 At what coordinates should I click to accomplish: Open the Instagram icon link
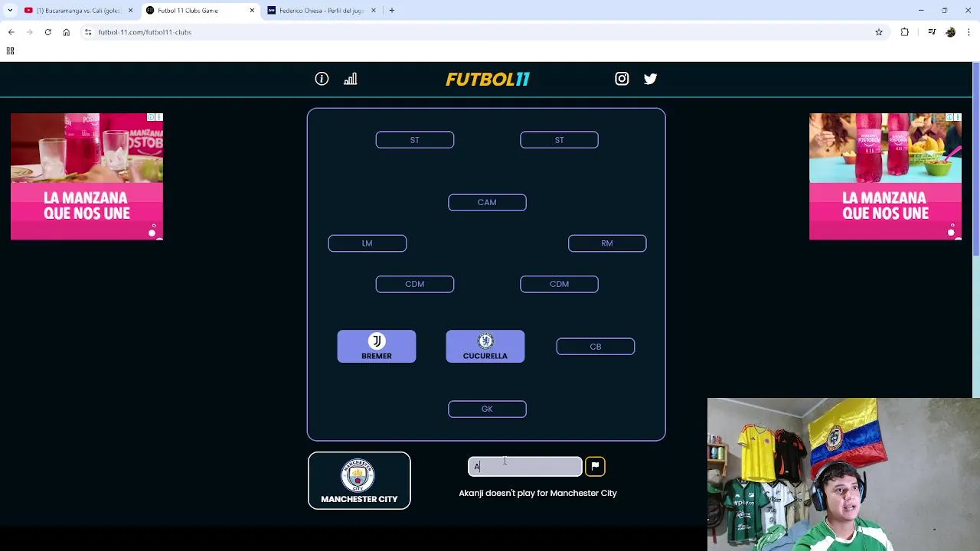(622, 79)
